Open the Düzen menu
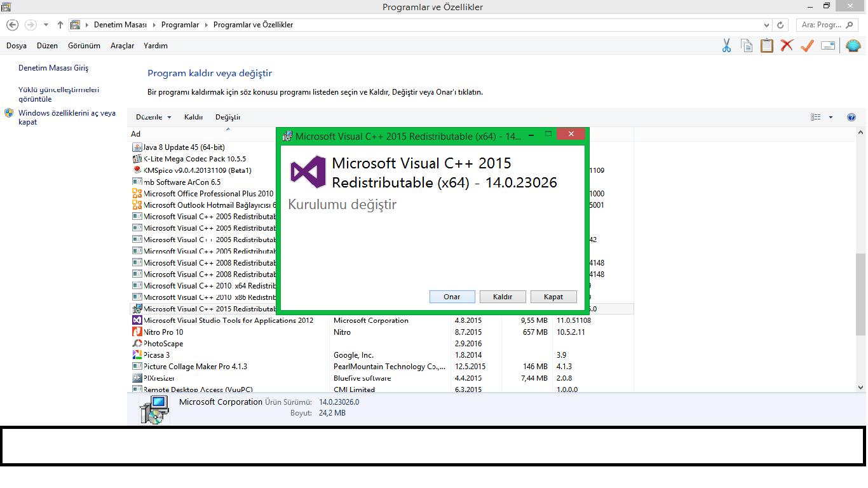The width and height of the screenshot is (868, 488). point(47,46)
